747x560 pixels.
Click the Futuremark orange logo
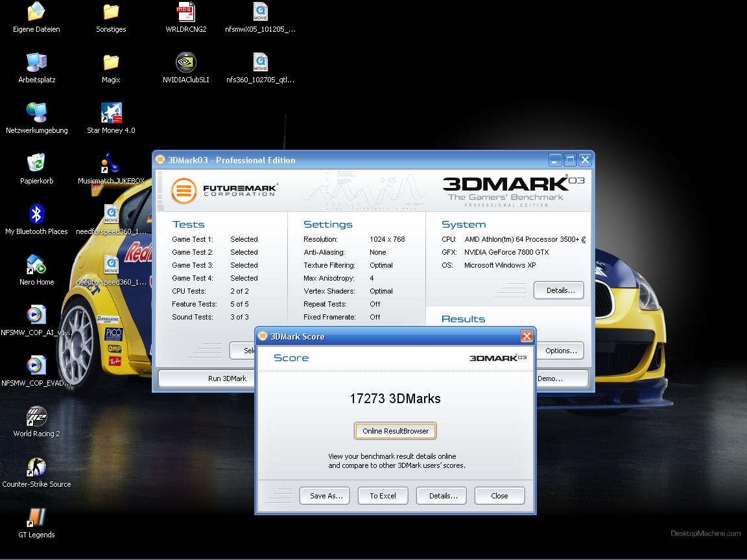(184, 191)
